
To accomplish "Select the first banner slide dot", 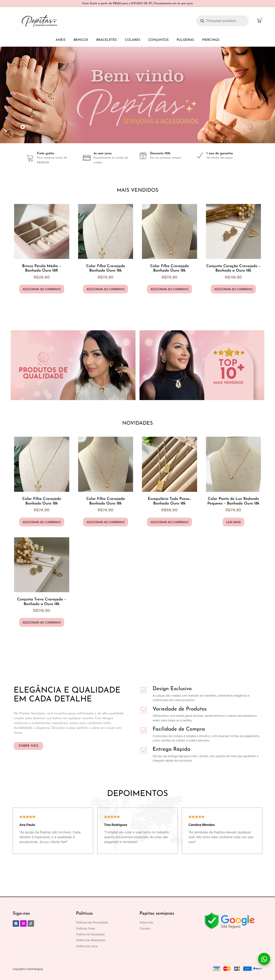I will pyautogui.click(x=23, y=127).
